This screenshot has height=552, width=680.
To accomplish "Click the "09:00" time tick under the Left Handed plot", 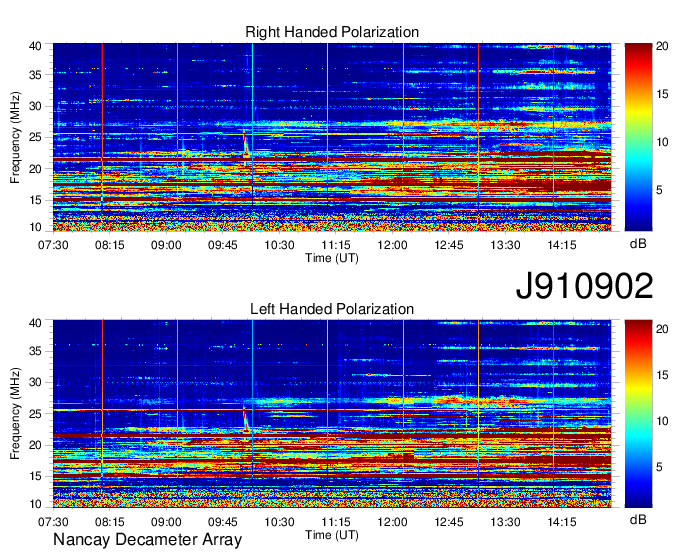I will click(x=166, y=522).
